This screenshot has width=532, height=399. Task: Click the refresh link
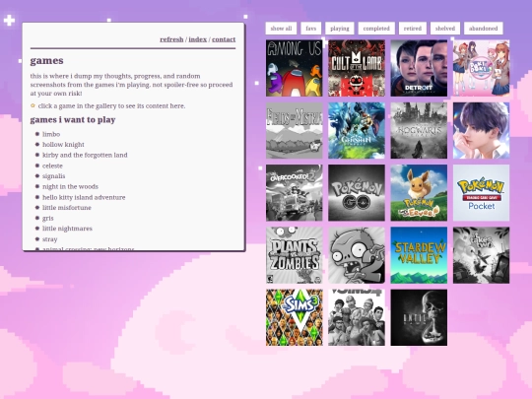click(171, 39)
